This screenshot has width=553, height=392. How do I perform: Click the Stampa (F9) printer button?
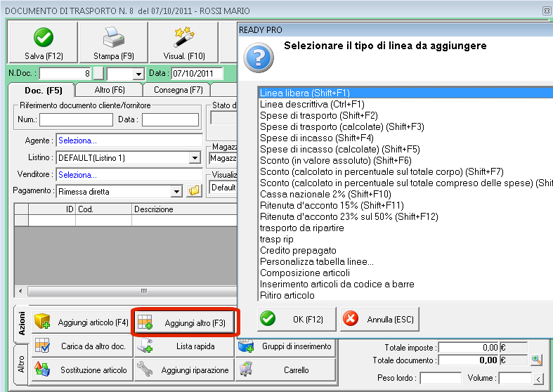[x=114, y=42]
